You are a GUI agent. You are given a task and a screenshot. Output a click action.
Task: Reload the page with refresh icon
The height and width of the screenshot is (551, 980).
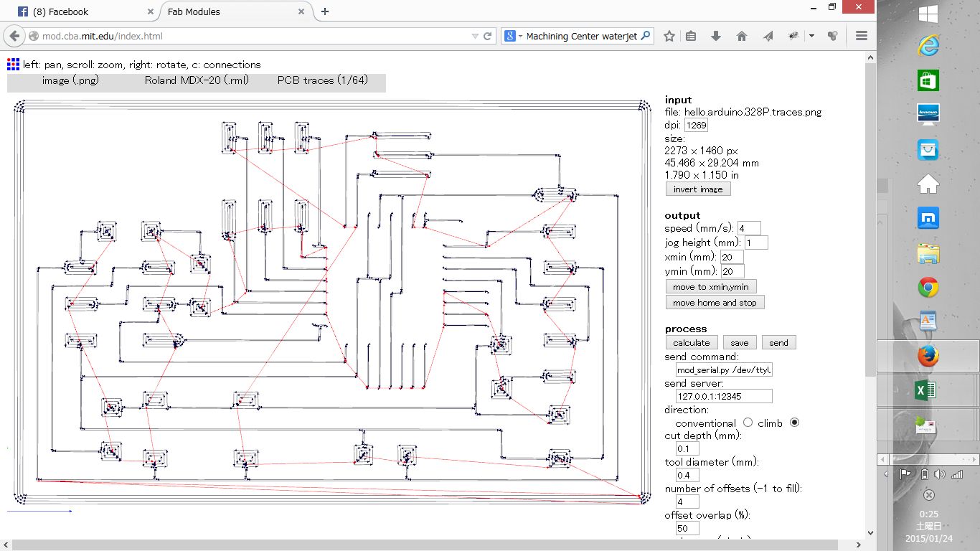[488, 36]
